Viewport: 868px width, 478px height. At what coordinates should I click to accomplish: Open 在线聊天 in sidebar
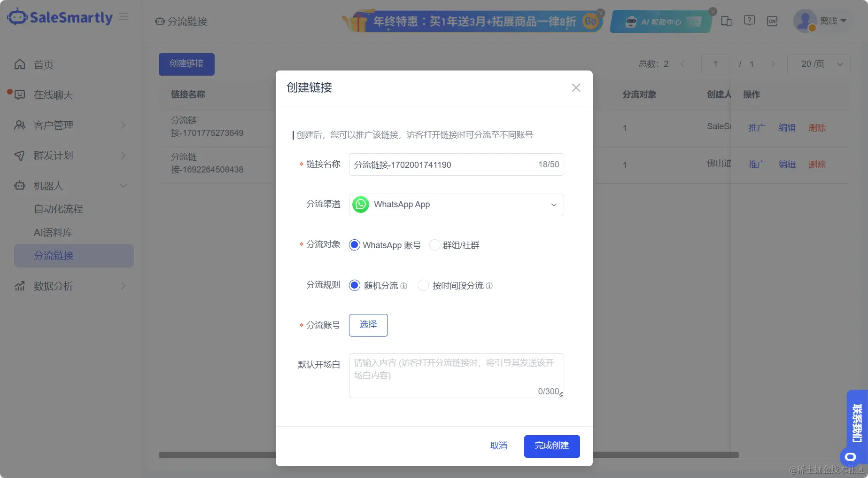tap(54, 95)
